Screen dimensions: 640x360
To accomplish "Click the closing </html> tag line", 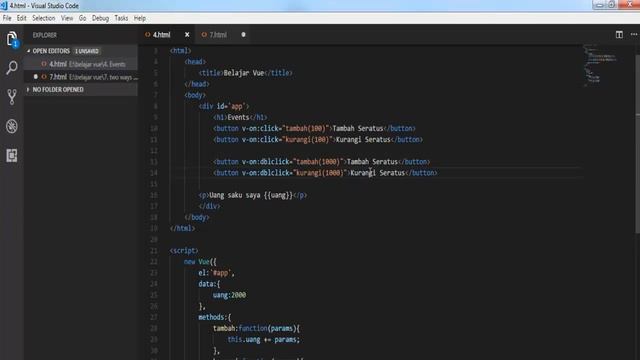I will pos(182,229).
